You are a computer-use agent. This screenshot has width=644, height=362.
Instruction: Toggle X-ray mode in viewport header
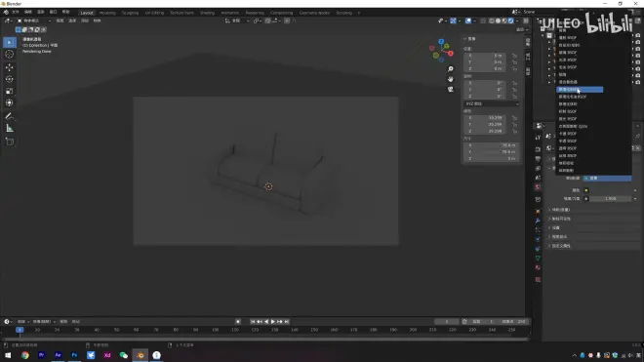(x=483, y=20)
